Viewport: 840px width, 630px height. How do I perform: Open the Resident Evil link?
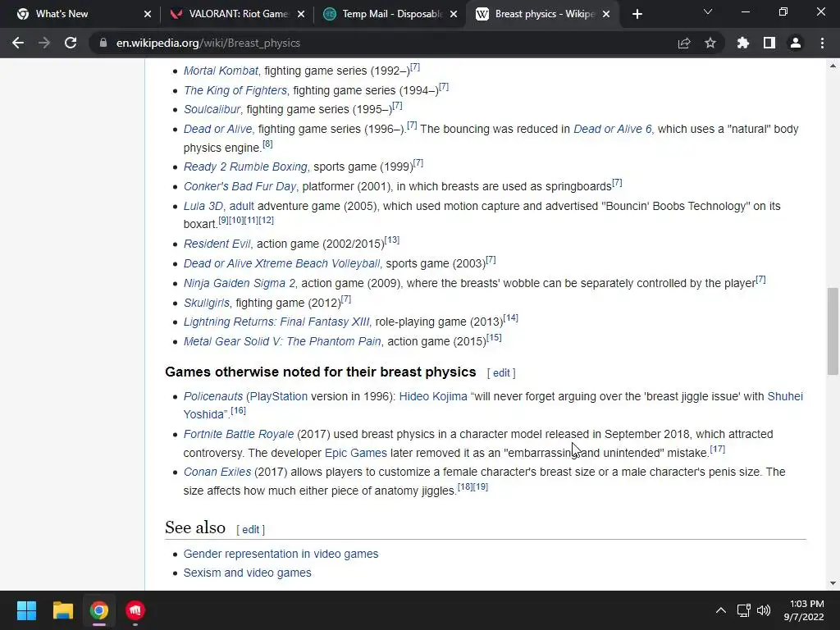217,244
